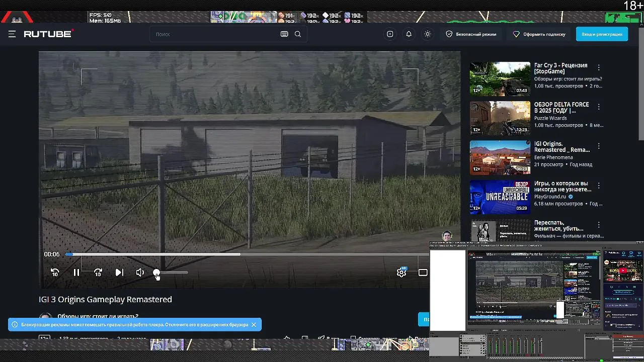Screen dimensions: 644x362
Task: Open Far Cry 3 - Рецензия thumbnail
Action: tap(500, 79)
